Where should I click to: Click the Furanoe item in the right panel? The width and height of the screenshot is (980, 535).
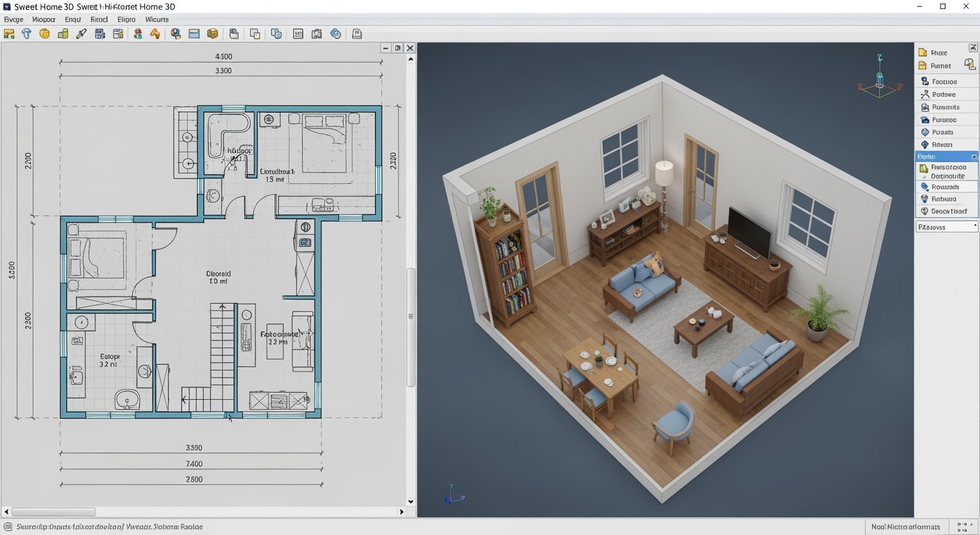[947, 119]
